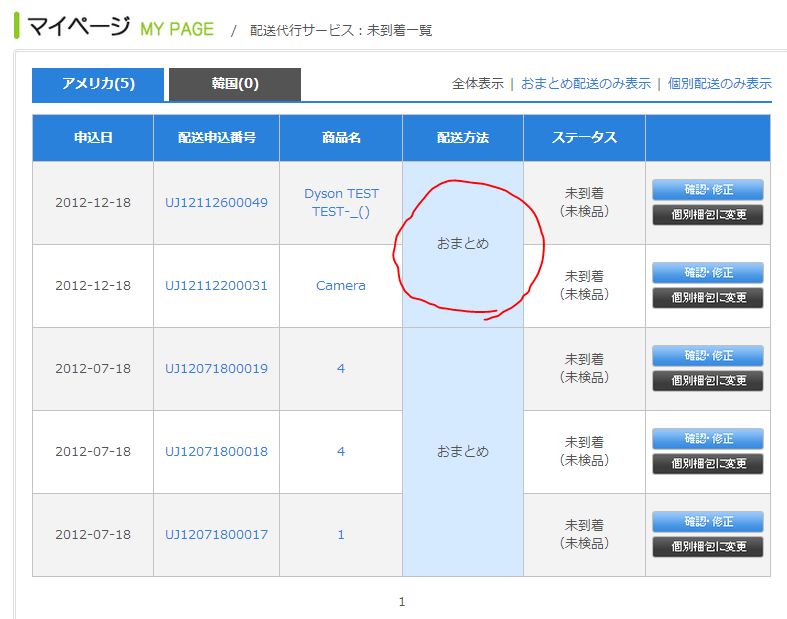Click 個別梱包に変更 for UJ12112200031
The height and width of the screenshot is (619, 787).
(708, 298)
